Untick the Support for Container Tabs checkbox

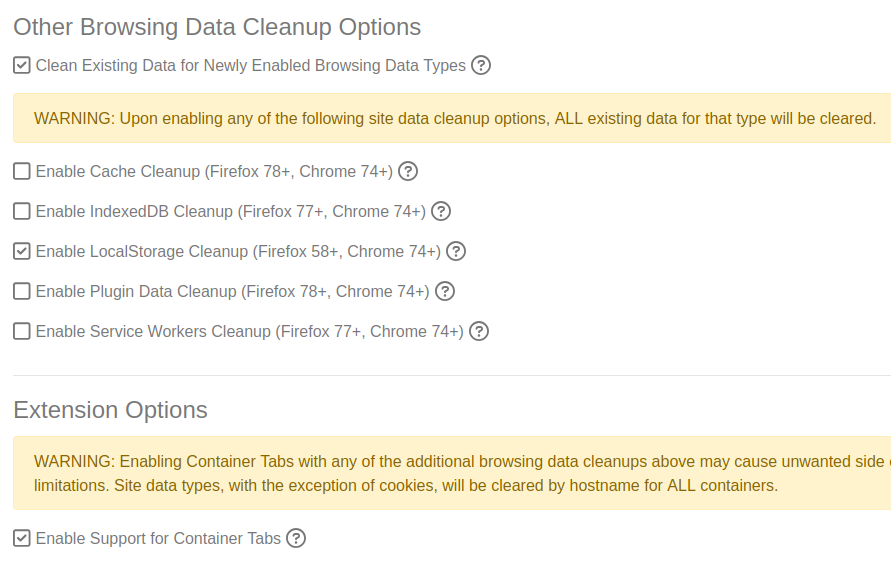(x=22, y=538)
